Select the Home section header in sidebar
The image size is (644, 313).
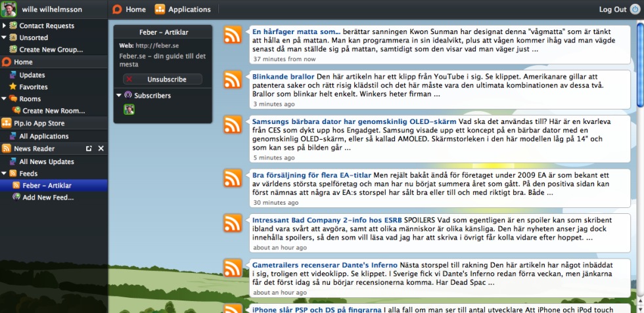(x=54, y=62)
